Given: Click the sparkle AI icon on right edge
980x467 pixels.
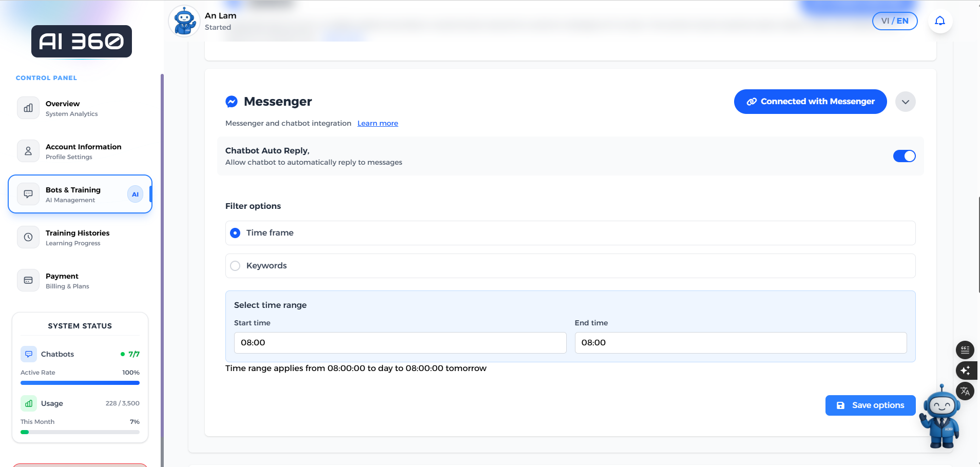Looking at the screenshot, I should [x=965, y=371].
